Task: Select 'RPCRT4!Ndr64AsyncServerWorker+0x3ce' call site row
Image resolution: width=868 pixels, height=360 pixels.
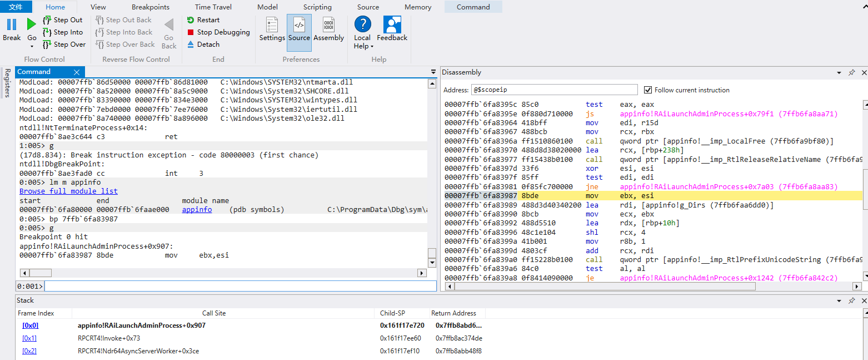Action: (x=138, y=351)
